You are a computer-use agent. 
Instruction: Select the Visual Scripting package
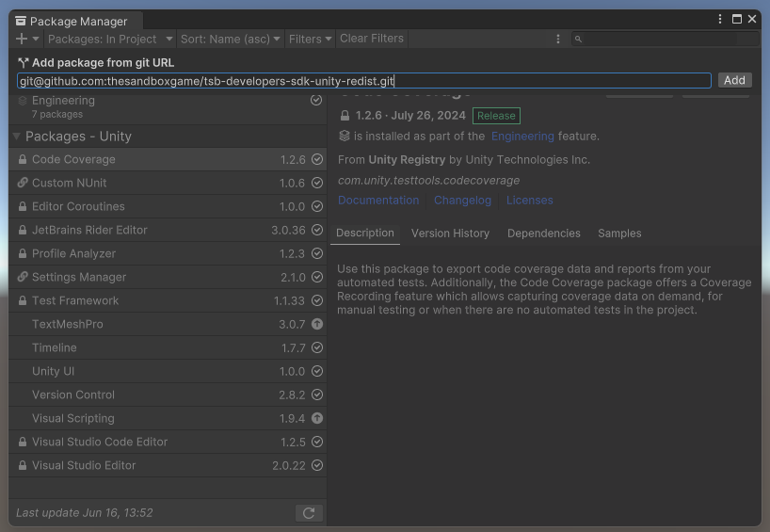click(168, 419)
